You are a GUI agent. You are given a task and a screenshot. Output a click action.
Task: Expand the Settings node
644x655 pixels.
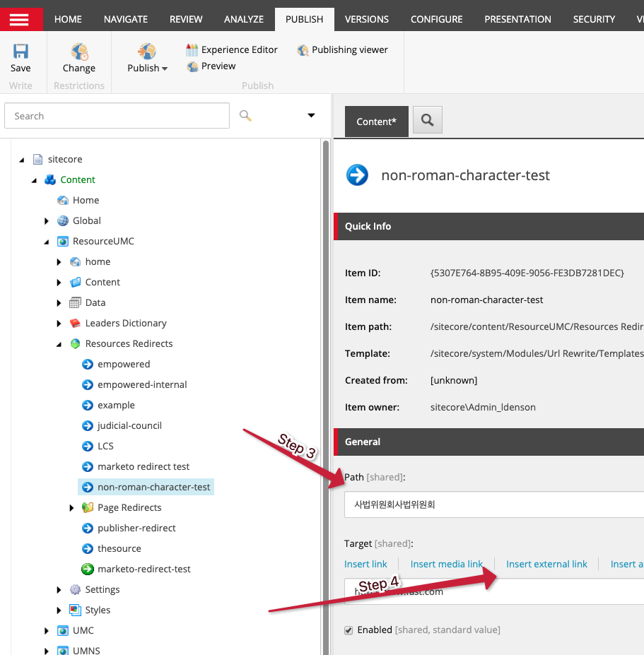coord(59,589)
